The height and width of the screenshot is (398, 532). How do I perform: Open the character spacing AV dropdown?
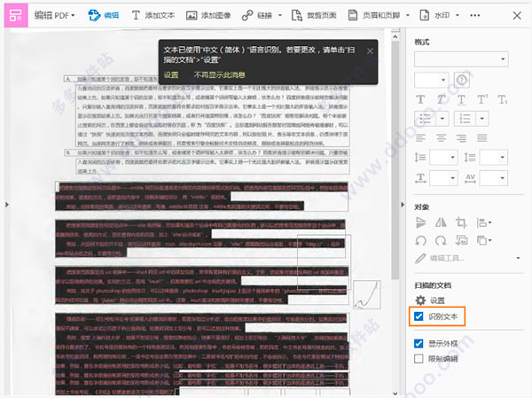pyautogui.click(x=494, y=178)
